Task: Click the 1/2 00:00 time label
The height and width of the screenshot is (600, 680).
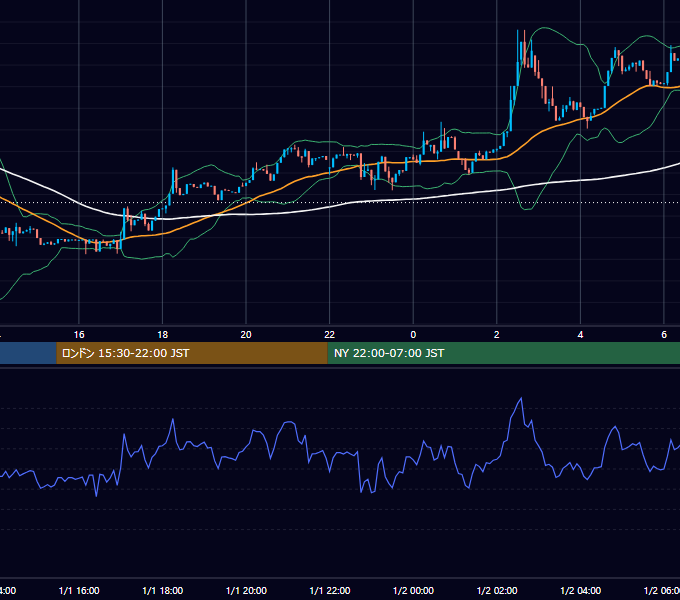Action: [413, 590]
